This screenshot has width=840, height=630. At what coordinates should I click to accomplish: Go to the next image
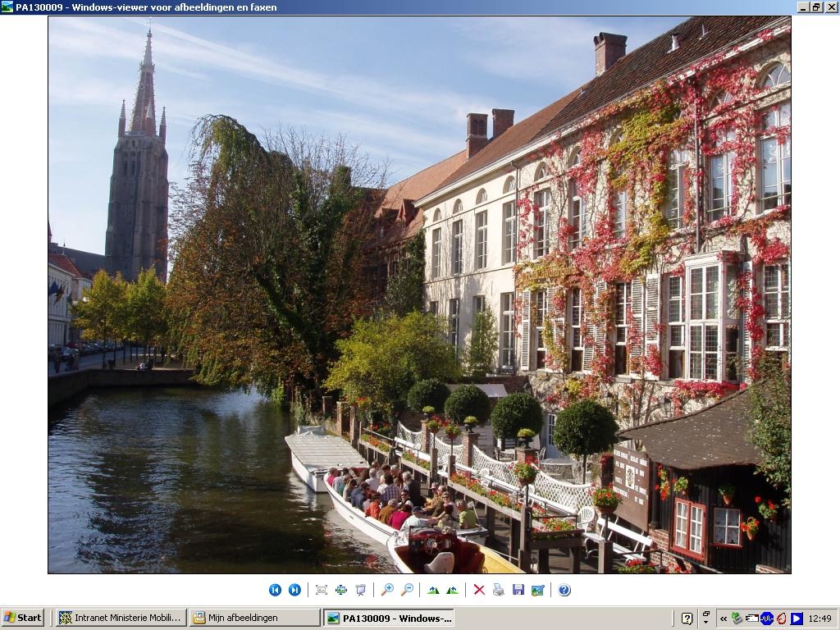pos(294,590)
